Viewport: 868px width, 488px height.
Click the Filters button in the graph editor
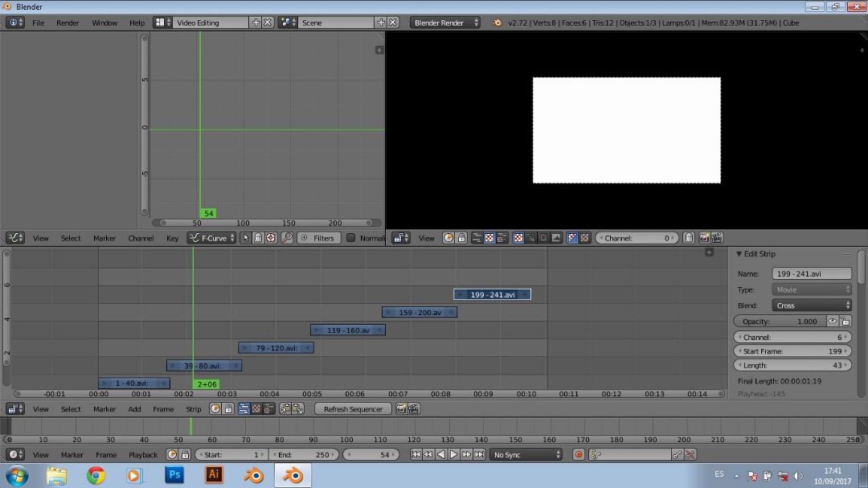pyautogui.click(x=318, y=238)
